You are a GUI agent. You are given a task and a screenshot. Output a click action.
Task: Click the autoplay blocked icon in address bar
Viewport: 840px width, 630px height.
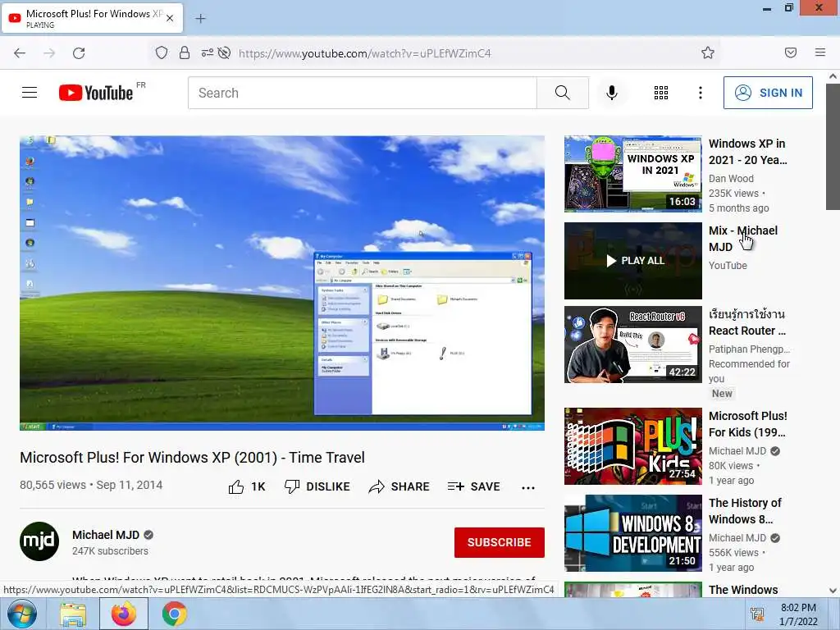(x=225, y=52)
